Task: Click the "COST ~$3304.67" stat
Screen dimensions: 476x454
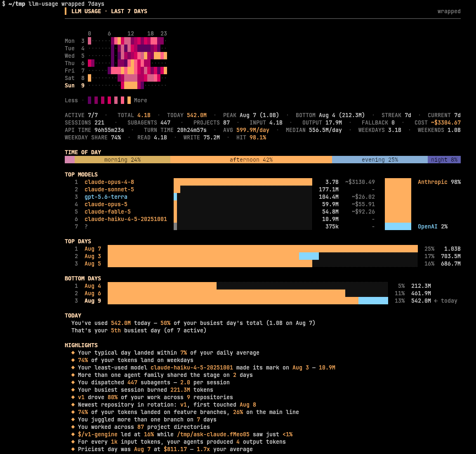Action: coord(438,122)
